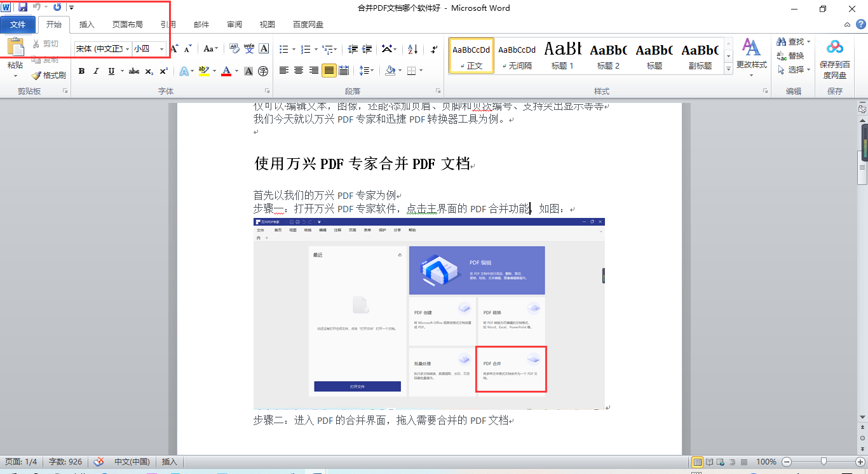This screenshot has height=474, width=868.
Task: Click the Distributed alignment icon
Action: pyautogui.click(x=344, y=71)
